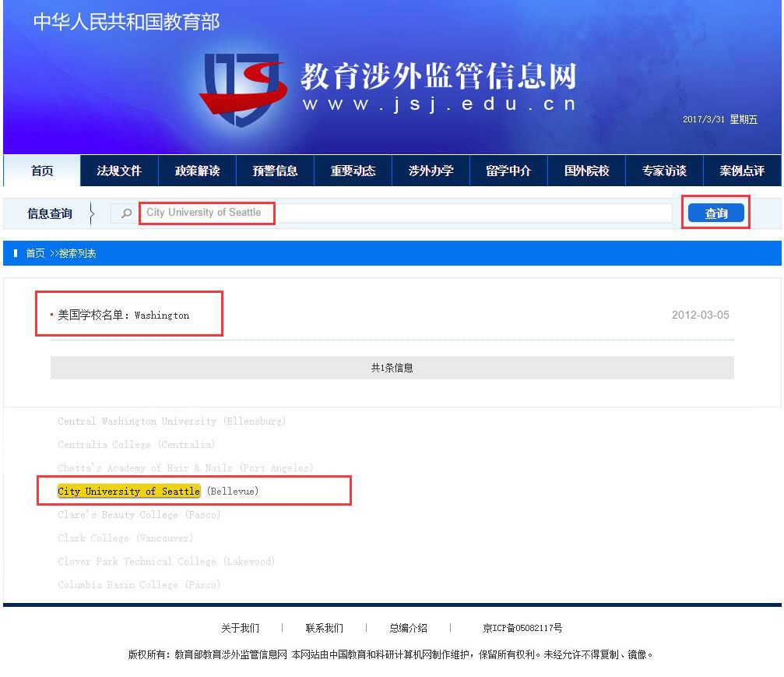Click the 信息查询 label
This screenshot has height=677, width=784.
50,213
